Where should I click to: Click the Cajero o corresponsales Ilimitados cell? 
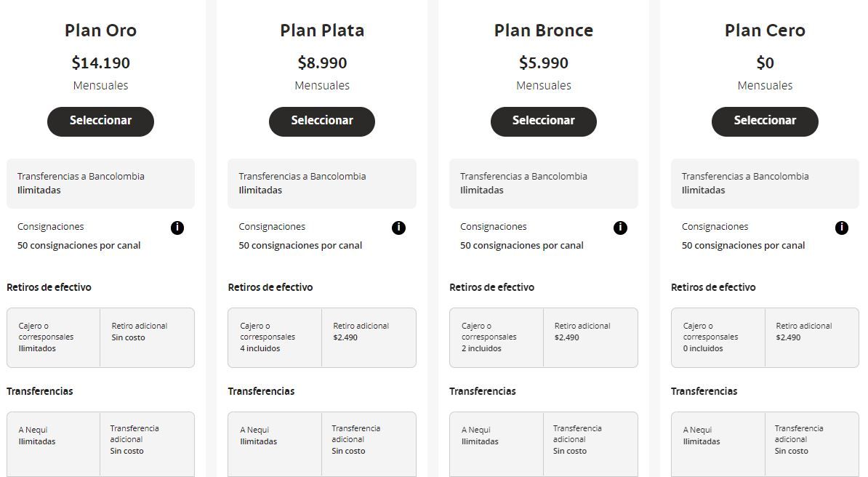point(54,337)
